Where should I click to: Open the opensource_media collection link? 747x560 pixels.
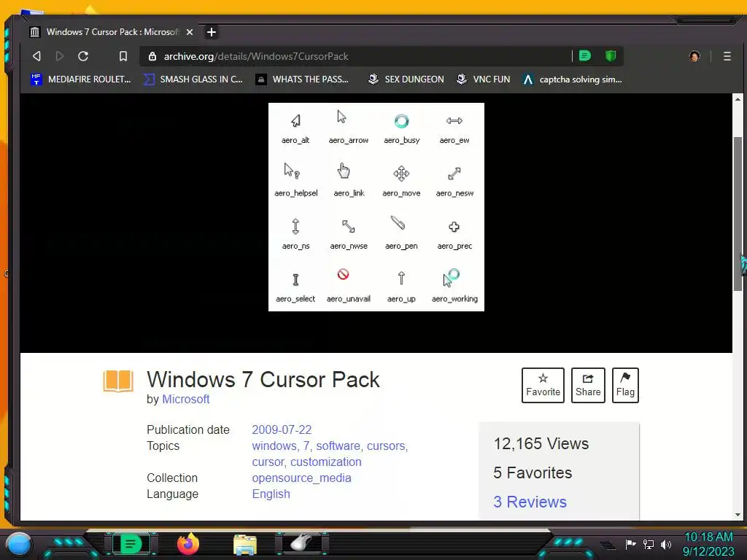[301, 478]
